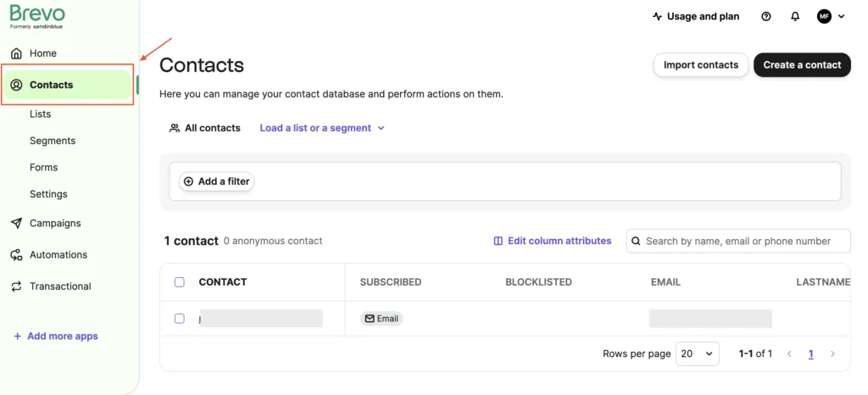
Task: Click the column icon beside Edit column attributes
Action: click(498, 241)
